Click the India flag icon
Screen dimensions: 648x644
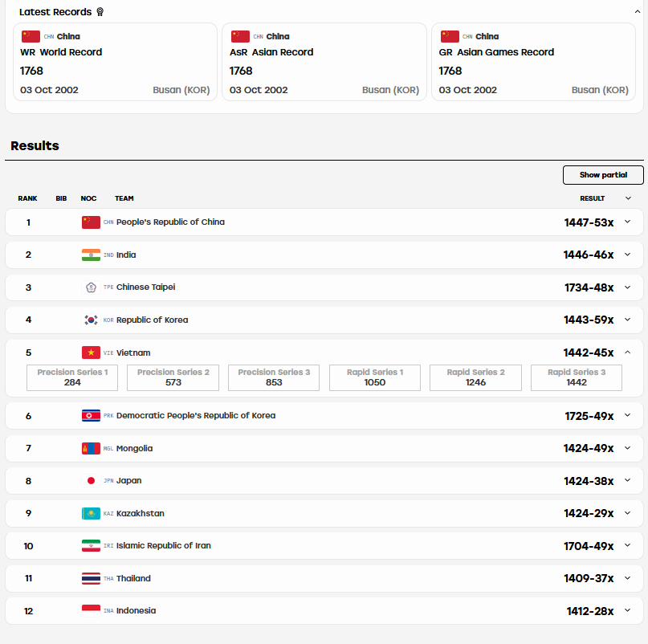pyautogui.click(x=91, y=255)
